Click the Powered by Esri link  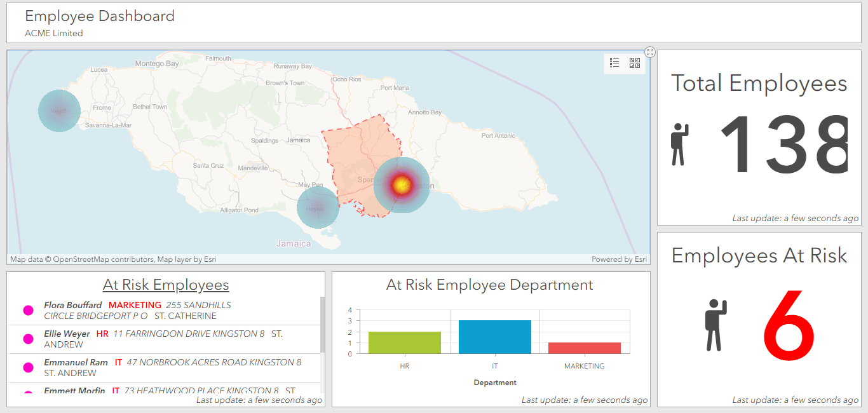[619, 259]
